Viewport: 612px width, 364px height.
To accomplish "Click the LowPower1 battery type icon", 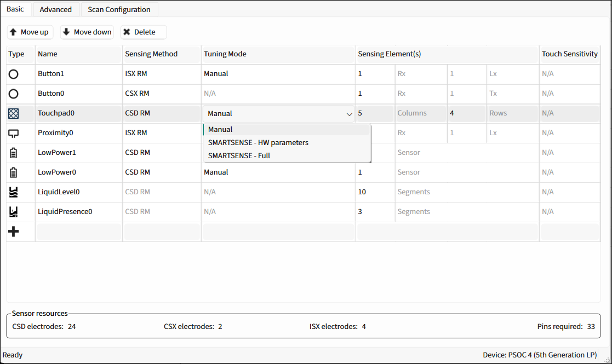I will pos(14,153).
